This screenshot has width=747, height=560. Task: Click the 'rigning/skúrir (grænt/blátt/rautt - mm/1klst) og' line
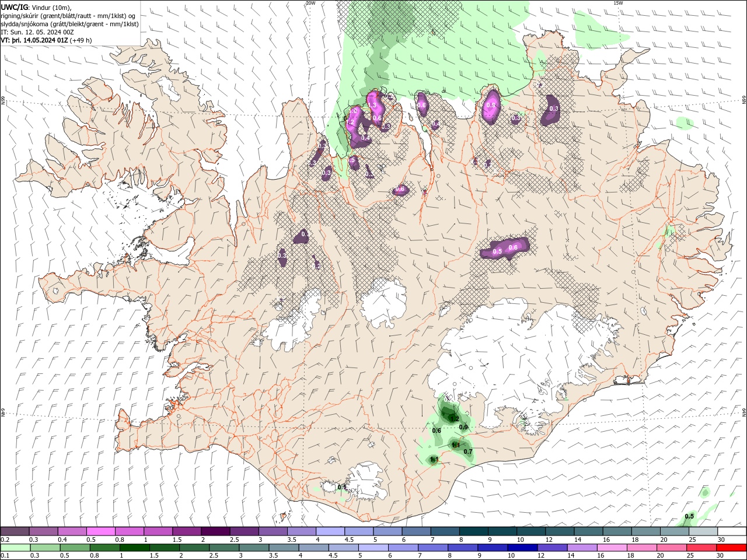click(x=68, y=16)
